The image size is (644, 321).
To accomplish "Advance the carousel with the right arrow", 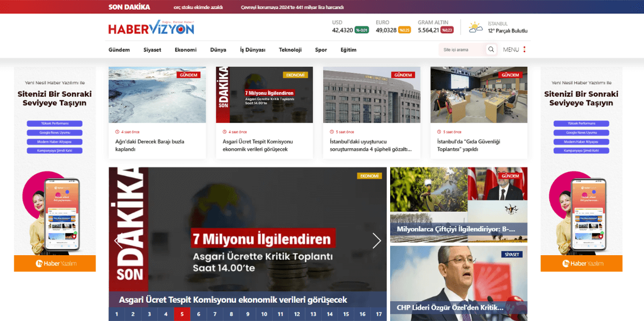I will [x=377, y=241].
